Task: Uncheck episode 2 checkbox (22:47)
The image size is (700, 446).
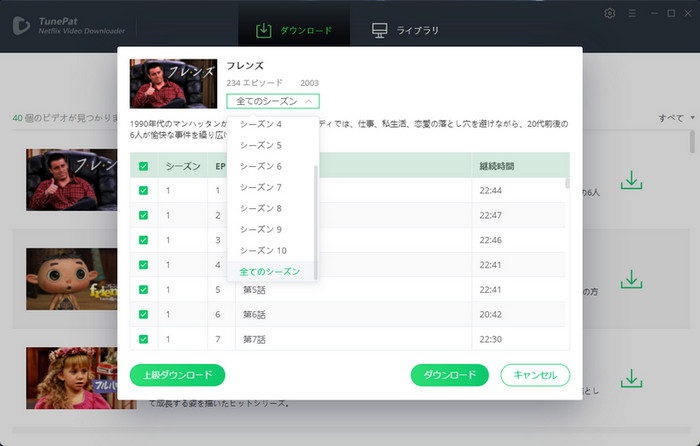Action: coord(143,215)
